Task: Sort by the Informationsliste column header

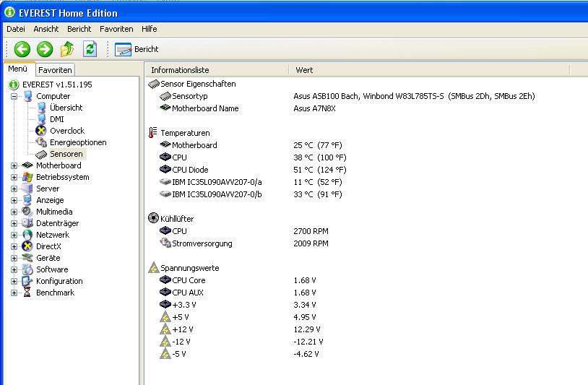Action: coord(217,70)
